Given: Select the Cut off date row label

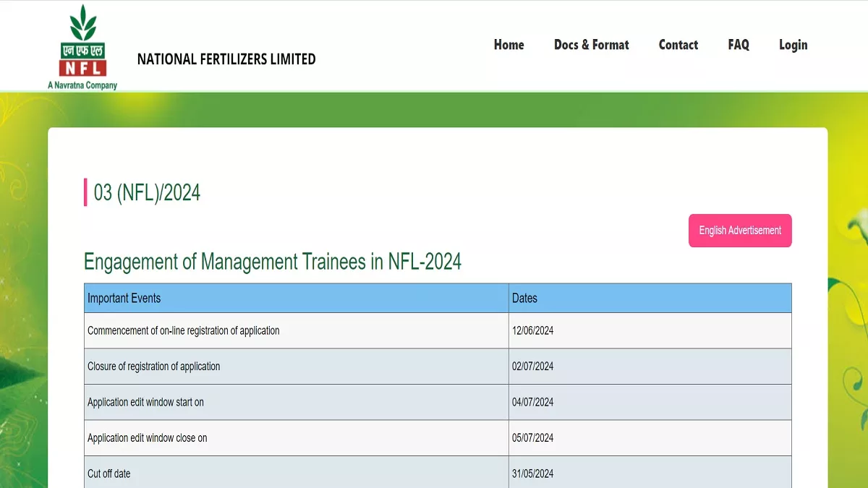Looking at the screenshot, I should [x=109, y=474].
